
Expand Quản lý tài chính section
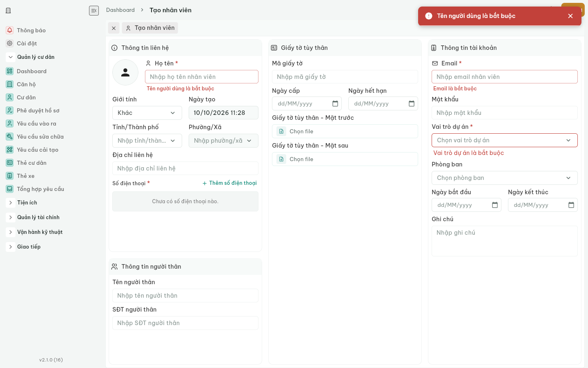pos(11,218)
